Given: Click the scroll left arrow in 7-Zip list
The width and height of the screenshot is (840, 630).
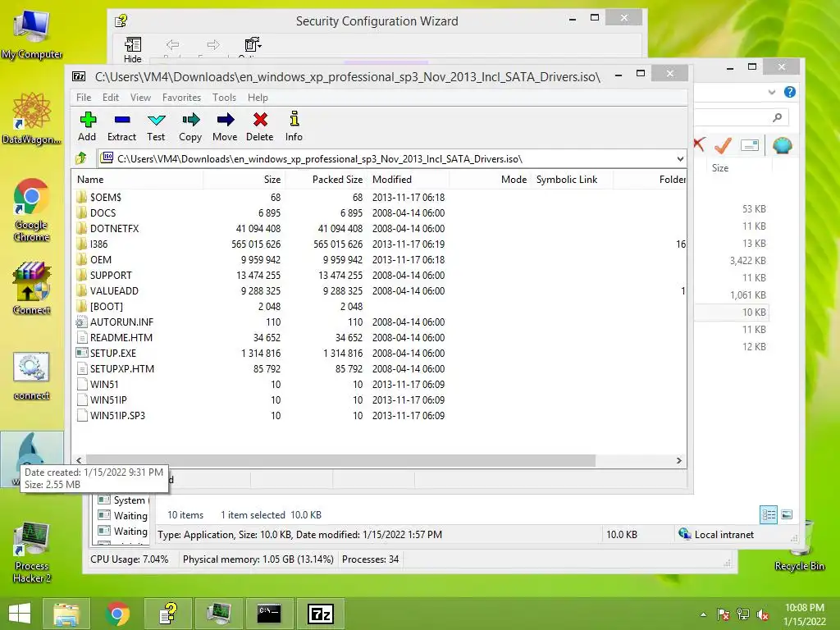Looking at the screenshot, I should tap(80, 460).
